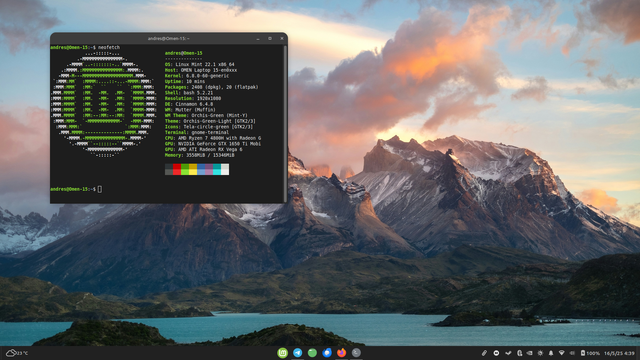Click the 'Host: OMEN Laptop' line
This screenshot has height=360, width=640.
(201, 70)
